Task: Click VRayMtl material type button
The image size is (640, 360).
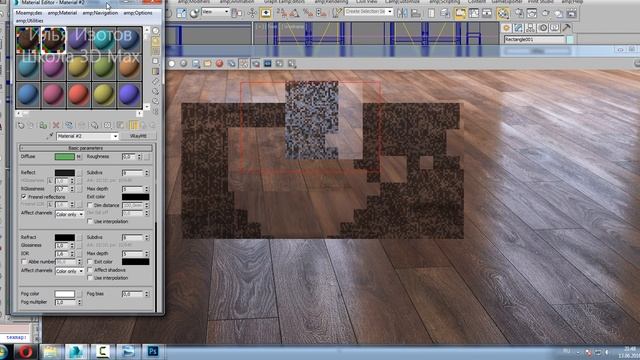Action: (138, 136)
